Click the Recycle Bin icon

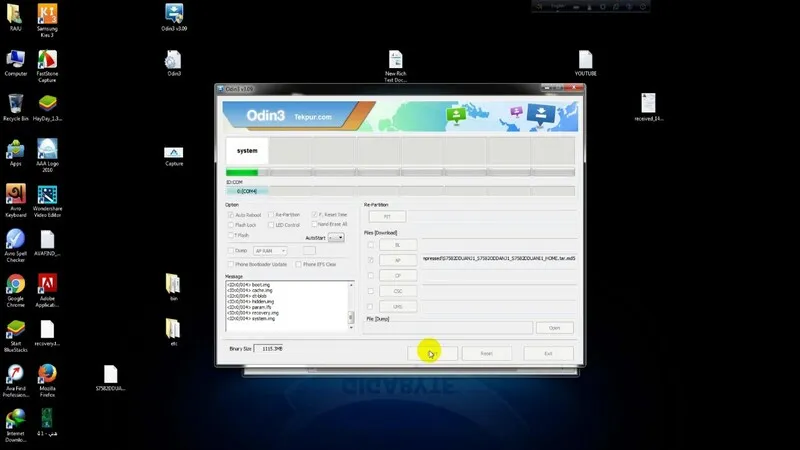click(16, 104)
